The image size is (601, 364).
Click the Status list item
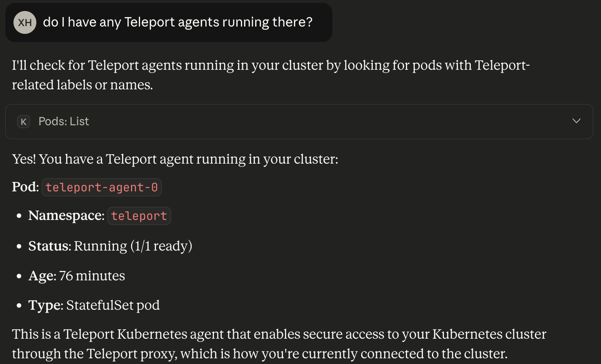[110, 246]
